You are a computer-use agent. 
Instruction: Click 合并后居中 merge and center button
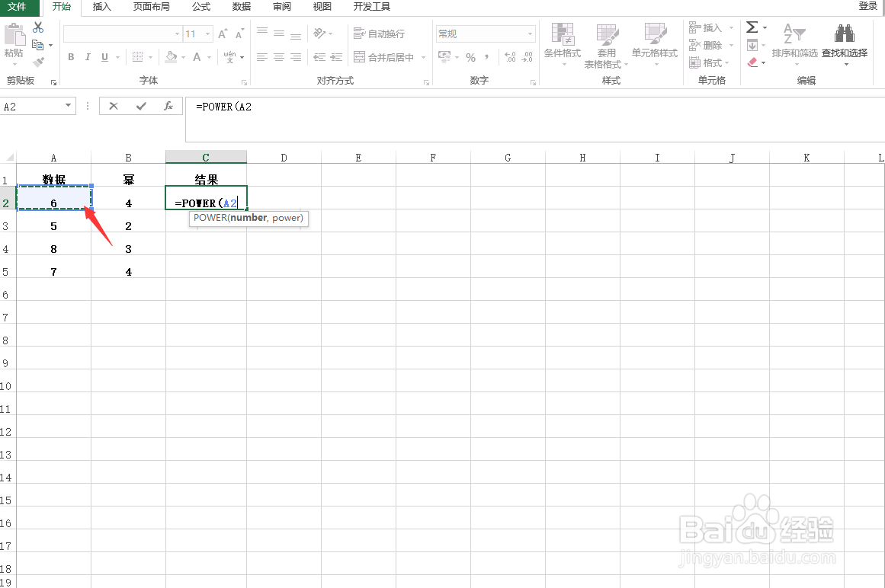(383, 57)
